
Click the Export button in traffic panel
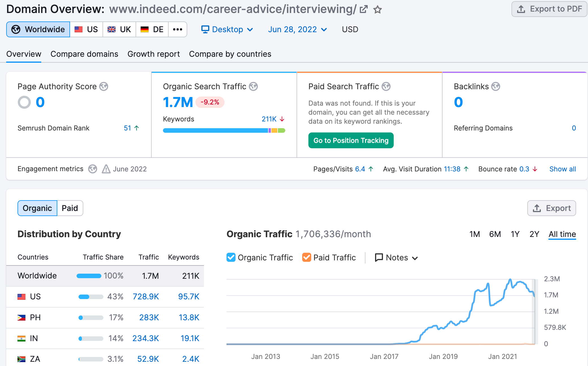pyautogui.click(x=552, y=208)
